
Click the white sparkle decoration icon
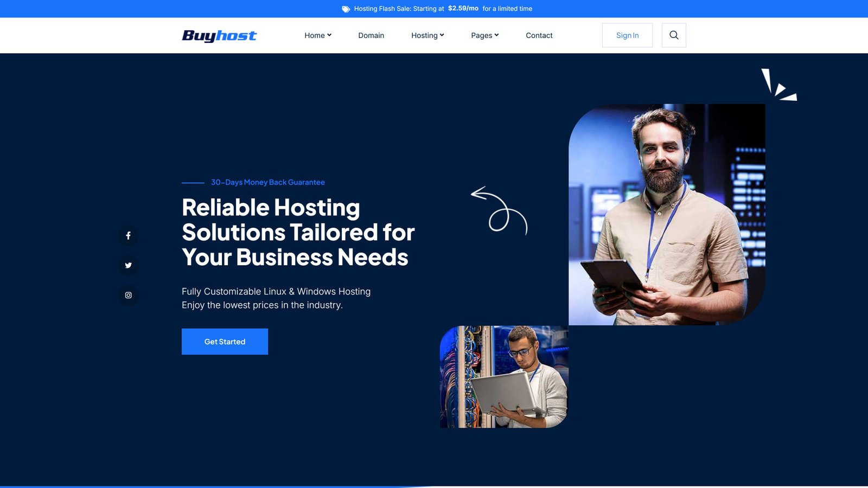(x=778, y=85)
